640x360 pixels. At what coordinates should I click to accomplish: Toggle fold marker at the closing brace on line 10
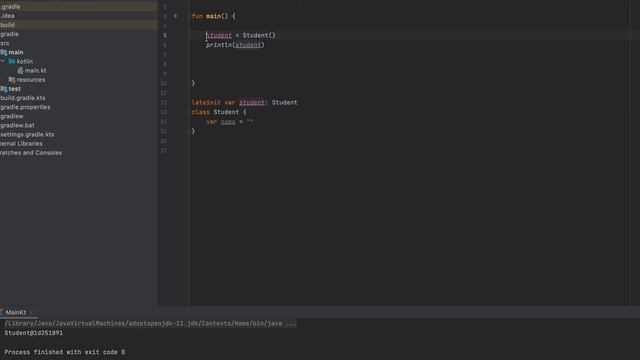pyautogui.click(x=189, y=83)
